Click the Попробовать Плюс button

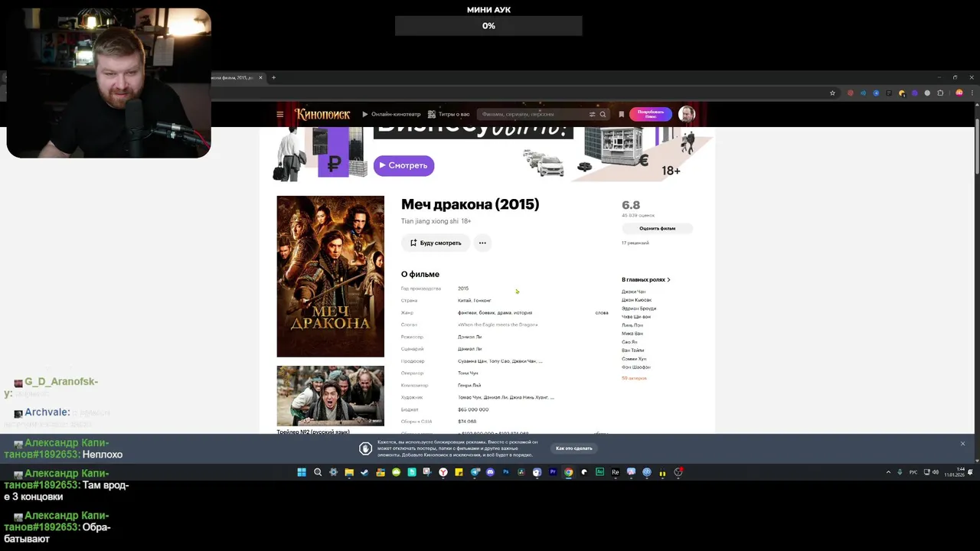650,114
